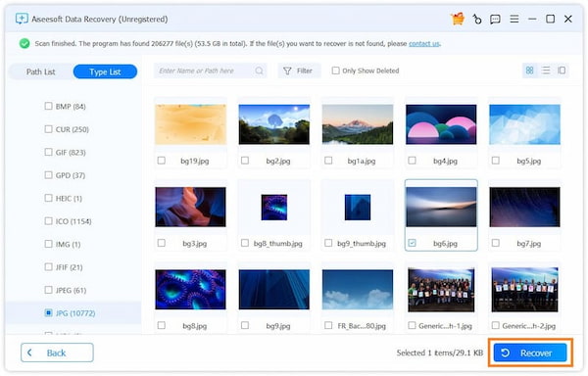Click the search name or path field
Screen dimensions: 588x376
click(210, 70)
